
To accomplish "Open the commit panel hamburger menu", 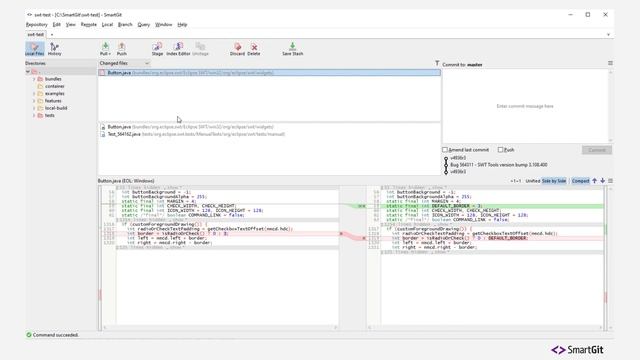I will (x=610, y=63).
